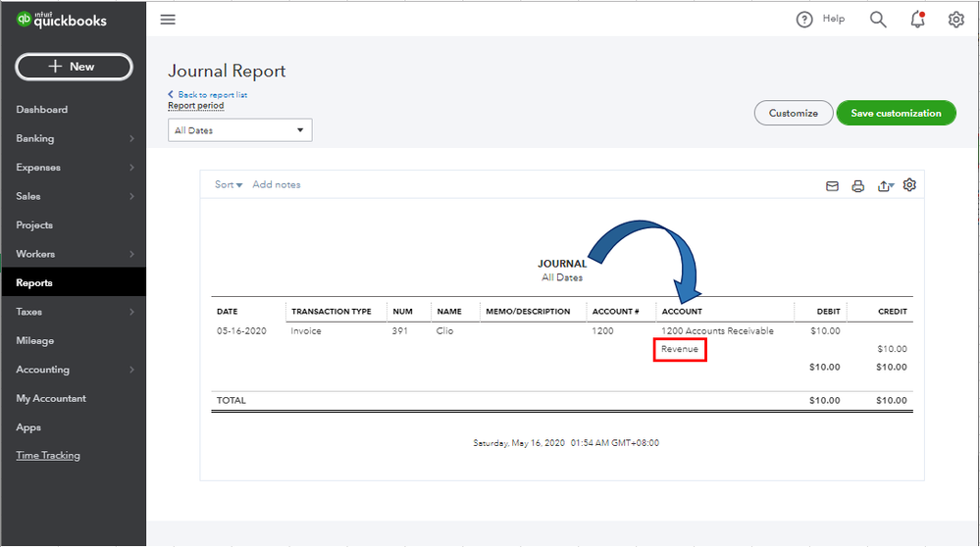Screen dimensions: 980x547
Task: Expand the Banking sidebar submenu
Action: 131,139
